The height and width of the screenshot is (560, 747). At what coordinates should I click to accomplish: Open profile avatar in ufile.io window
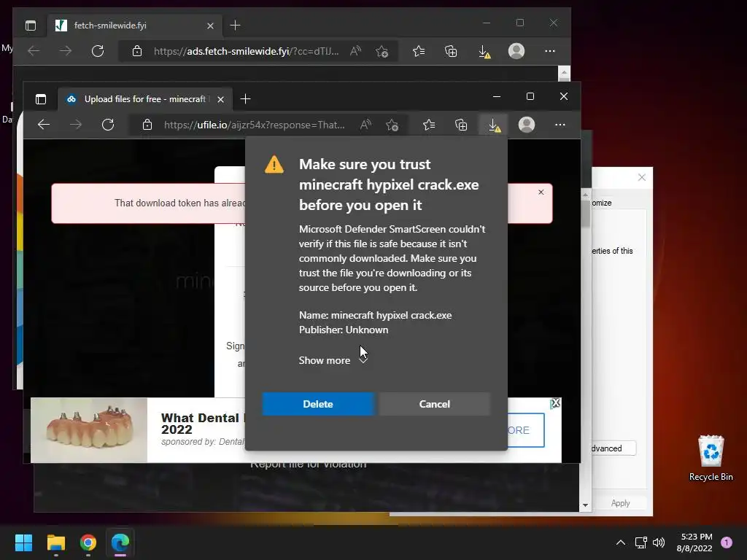527,125
